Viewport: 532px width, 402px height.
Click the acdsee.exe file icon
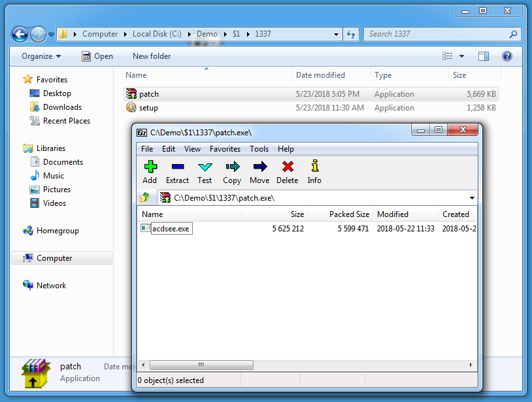tap(146, 228)
